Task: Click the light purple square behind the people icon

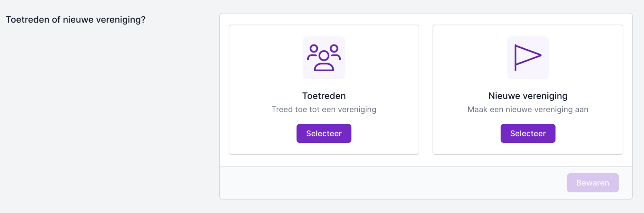Action: point(324,58)
